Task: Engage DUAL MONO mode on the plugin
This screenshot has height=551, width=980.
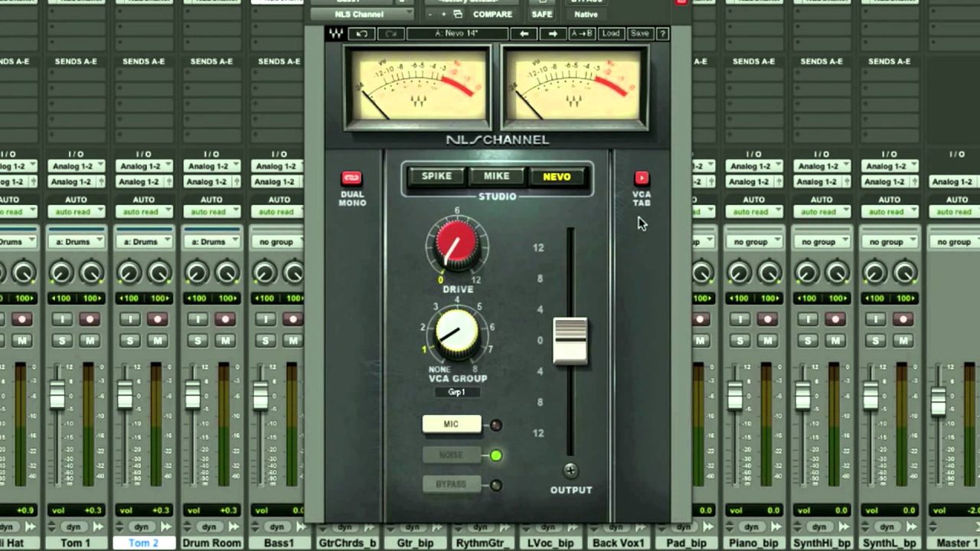Action: point(351,177)
